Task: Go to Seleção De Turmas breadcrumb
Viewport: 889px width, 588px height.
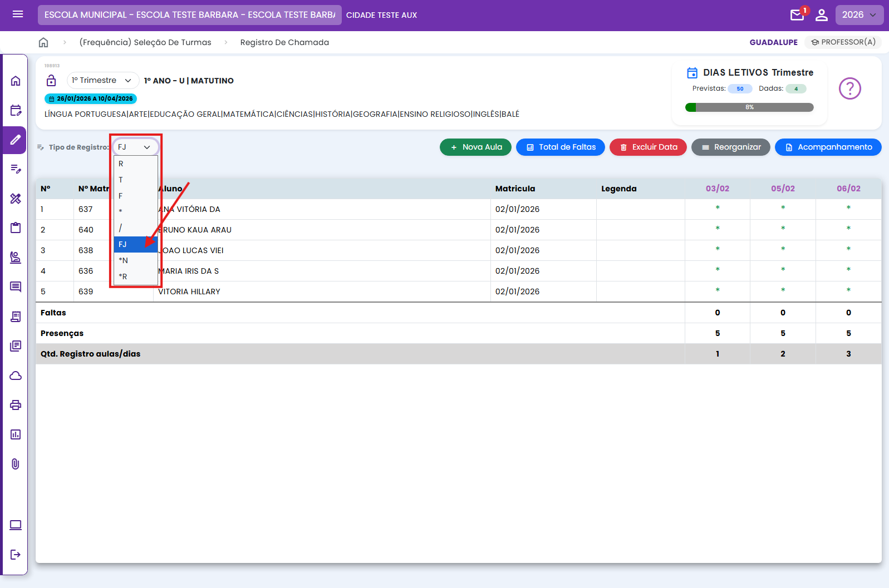Action: point(145,42)
